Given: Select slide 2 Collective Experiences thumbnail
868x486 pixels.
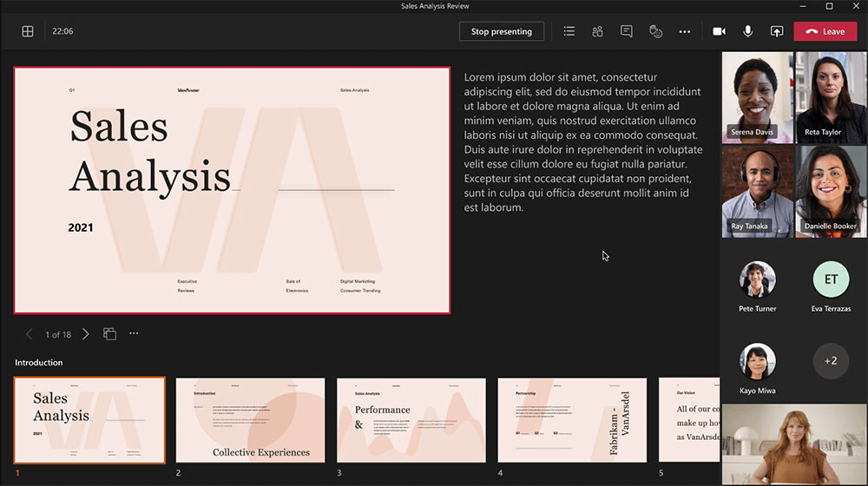Looking at the screenshot, I should point(251,420).
